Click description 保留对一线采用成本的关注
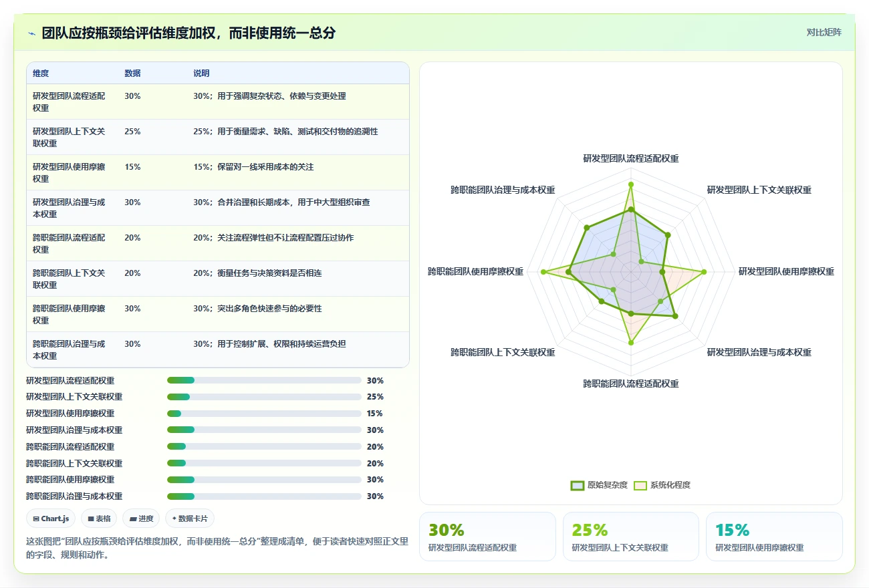The height and width of the screenshot is (588, 869). click(x=265, y=167)
